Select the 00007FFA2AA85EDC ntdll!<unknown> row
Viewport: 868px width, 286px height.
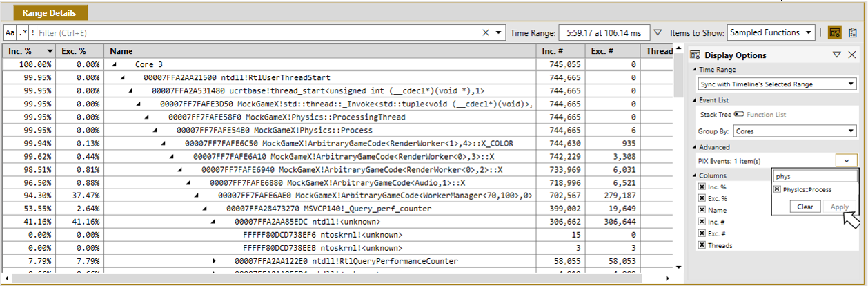coord(338,222)
